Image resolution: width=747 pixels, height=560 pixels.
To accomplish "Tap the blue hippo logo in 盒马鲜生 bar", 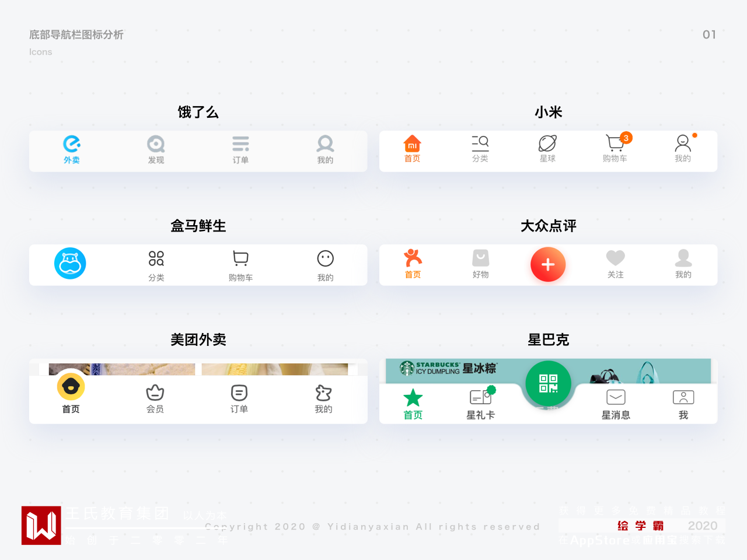I will click(70, 263).
